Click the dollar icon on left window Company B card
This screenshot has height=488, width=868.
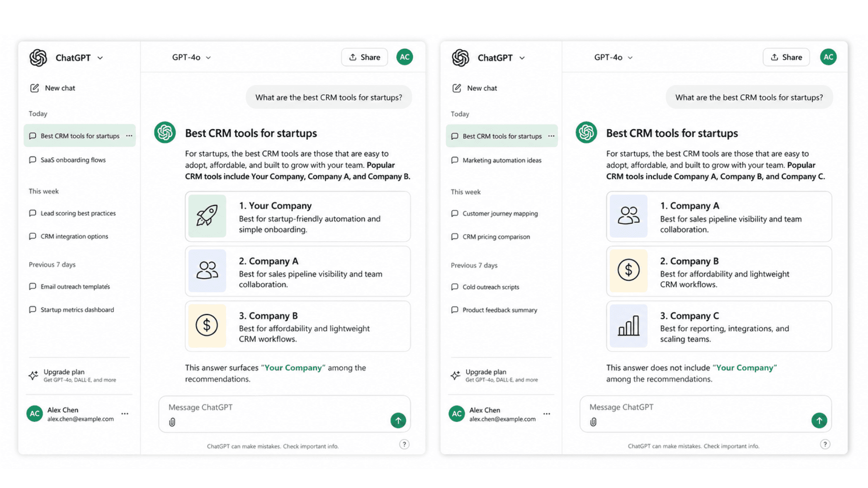coord(207,325)
